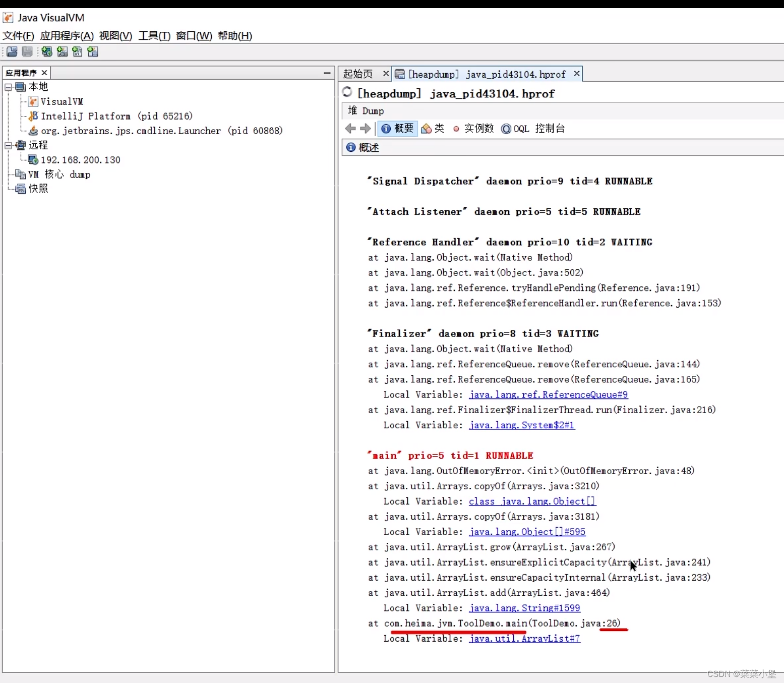Open the 工具(T) menu
The image size is (784, 683).
pyautogui.click(x=154, y=36)
